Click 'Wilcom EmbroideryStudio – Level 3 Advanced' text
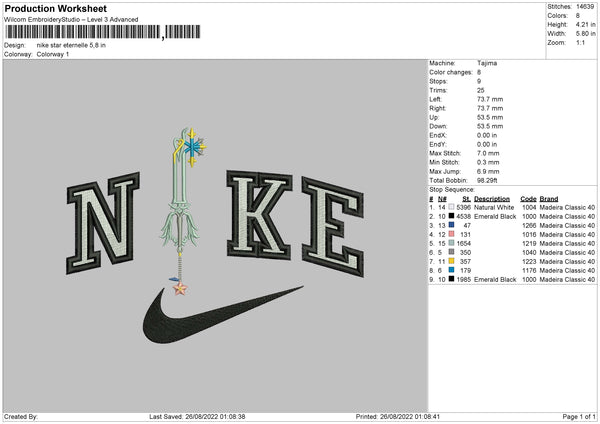Screen dimensions: 600x424 pos(71,20)
